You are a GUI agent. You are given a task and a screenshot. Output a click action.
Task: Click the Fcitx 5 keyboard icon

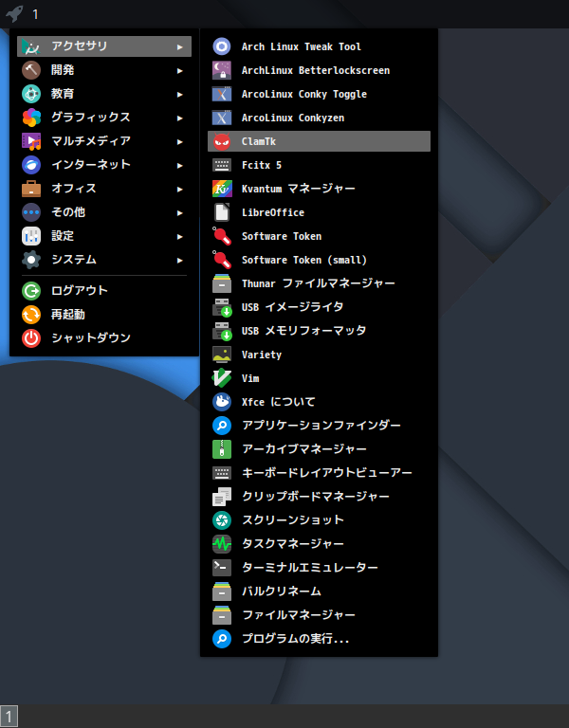pos(222,165)
